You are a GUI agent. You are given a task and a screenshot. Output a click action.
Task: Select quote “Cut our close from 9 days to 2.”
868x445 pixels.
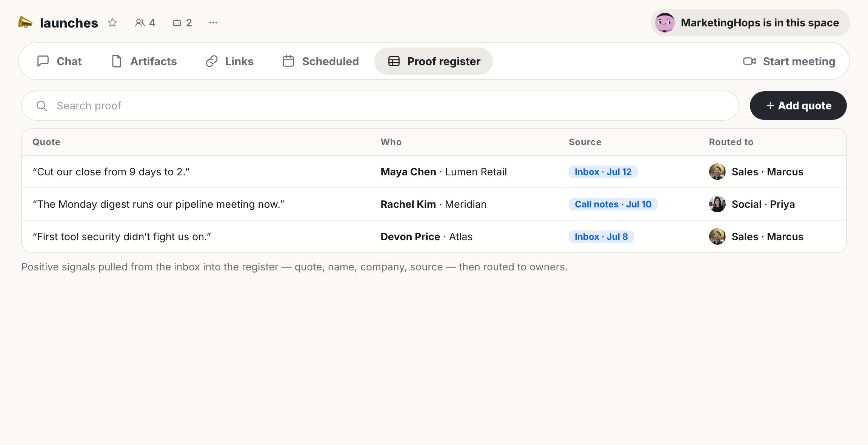[x=111, y=172]
